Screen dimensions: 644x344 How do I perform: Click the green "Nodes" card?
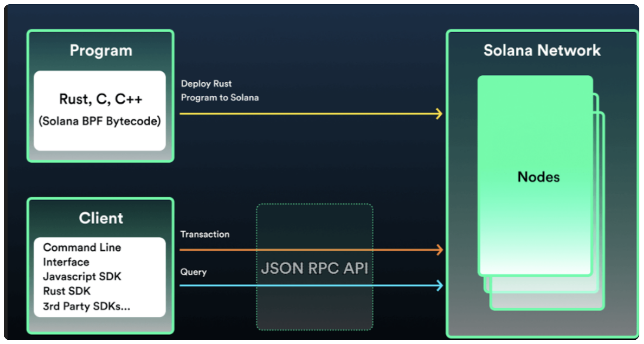tap(535, 176)
